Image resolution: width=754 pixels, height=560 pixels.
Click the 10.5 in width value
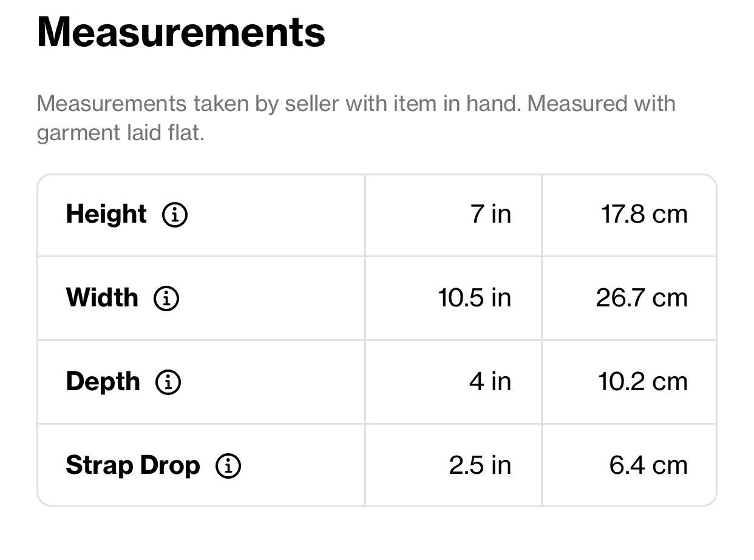pyautogui.click(x=475, y=298)
